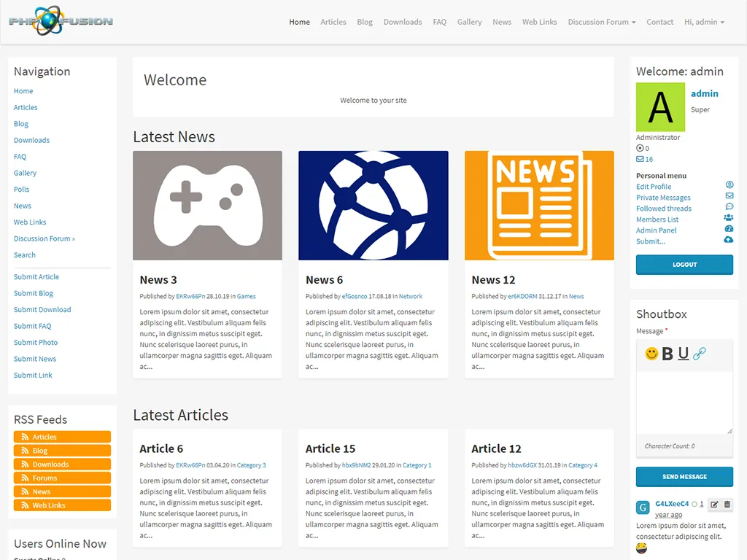This screenshot has height=560, width=747.
Task: Open G4LXeeC4 username in Shoutbox
Action: click(x=672, y=504)
